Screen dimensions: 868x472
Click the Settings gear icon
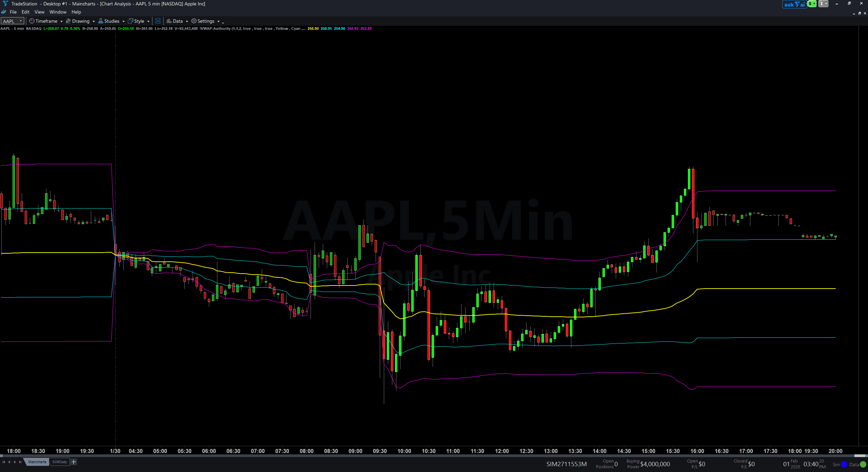tap(193, 21)
